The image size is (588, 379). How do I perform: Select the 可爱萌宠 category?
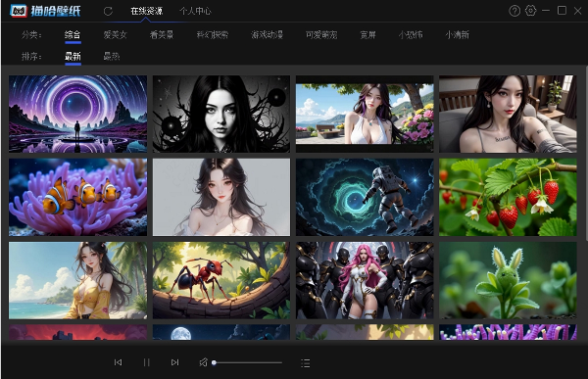point(321,35)
